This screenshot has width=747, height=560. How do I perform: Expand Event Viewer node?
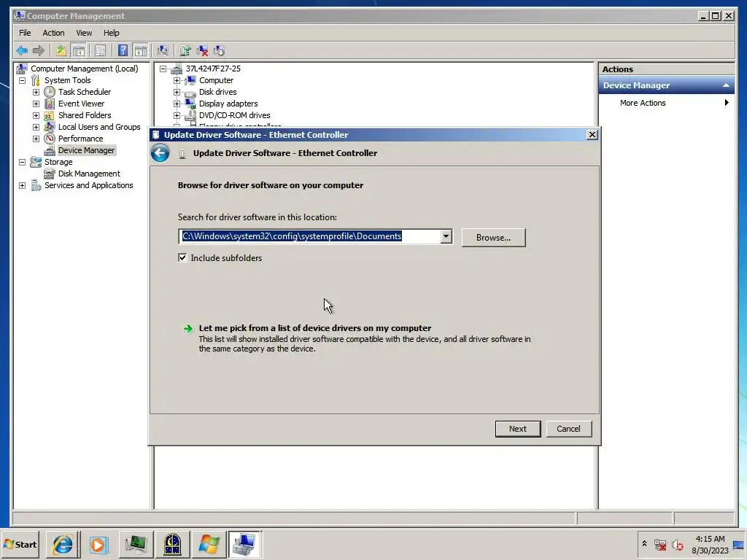pos(36,104)
